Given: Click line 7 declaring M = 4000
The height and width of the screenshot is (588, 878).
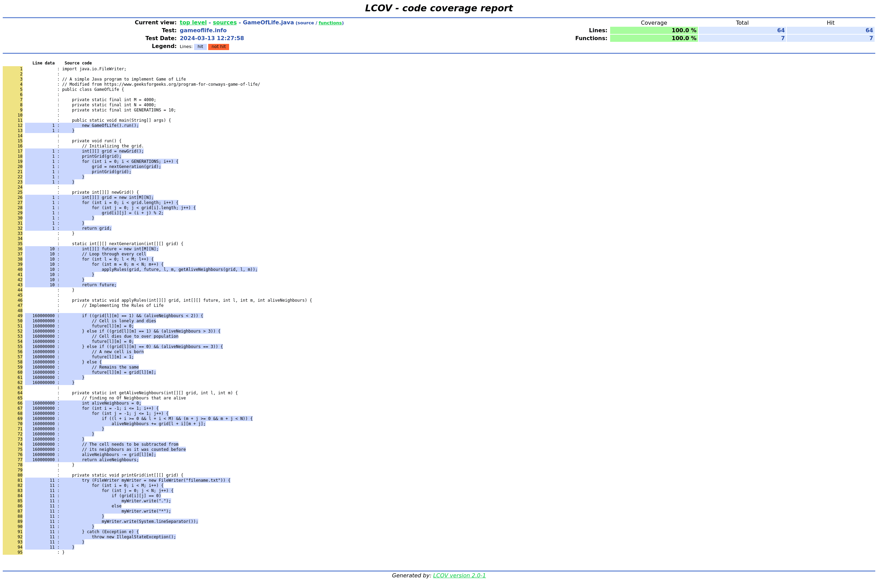Looking at the screenshot, I should pyautogui.click(x=114, y=100).
